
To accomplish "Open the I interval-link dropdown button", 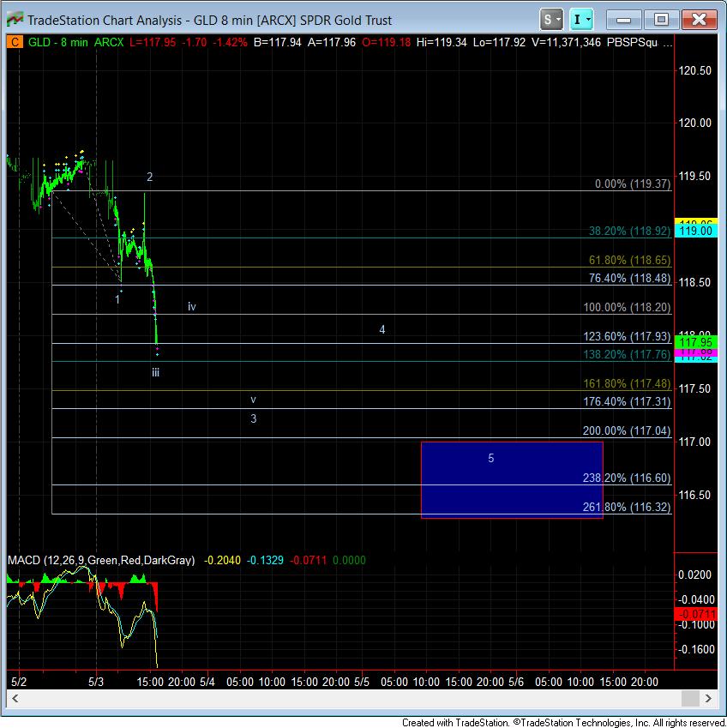I will coord(581,20).
